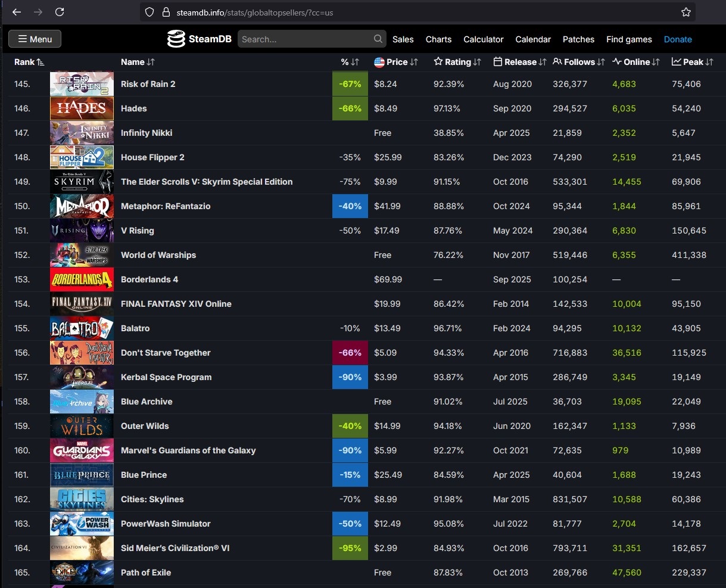726x588 pixels.
Task: Click the blue -40% Metaphor: ReFantazio badge
Action: (x=350, y=206)
